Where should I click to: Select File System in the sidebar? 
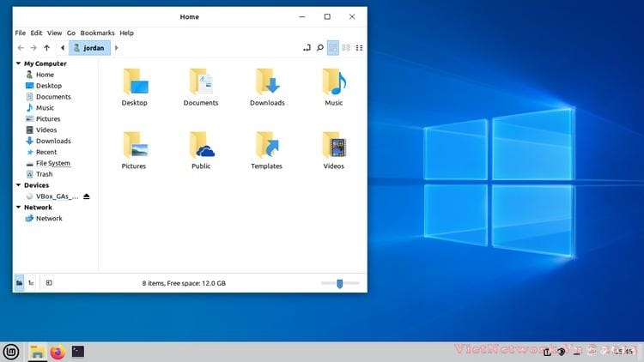[52, 163]
